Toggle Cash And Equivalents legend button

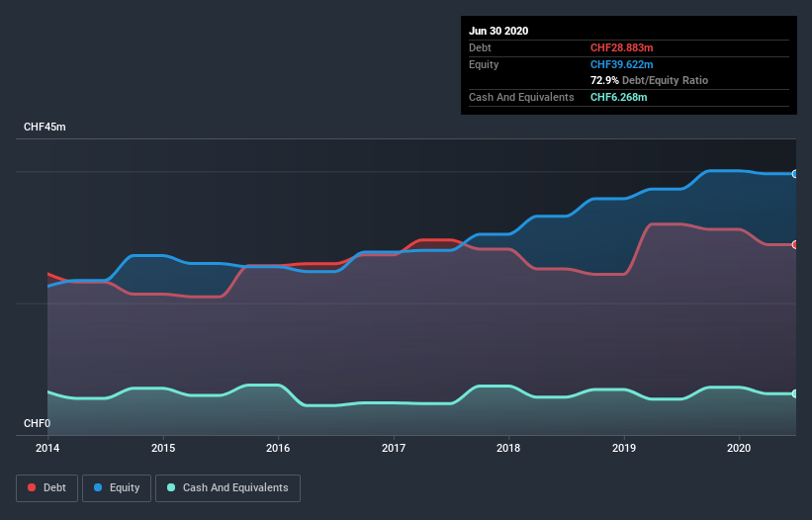(x=227, y=488)
